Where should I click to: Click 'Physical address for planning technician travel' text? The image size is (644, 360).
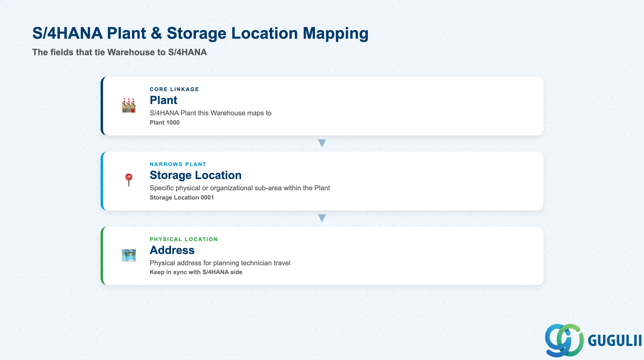[x=220, y=263]
